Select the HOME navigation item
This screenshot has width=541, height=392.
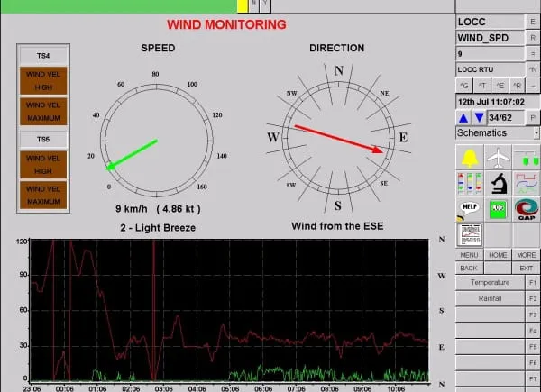498,255
